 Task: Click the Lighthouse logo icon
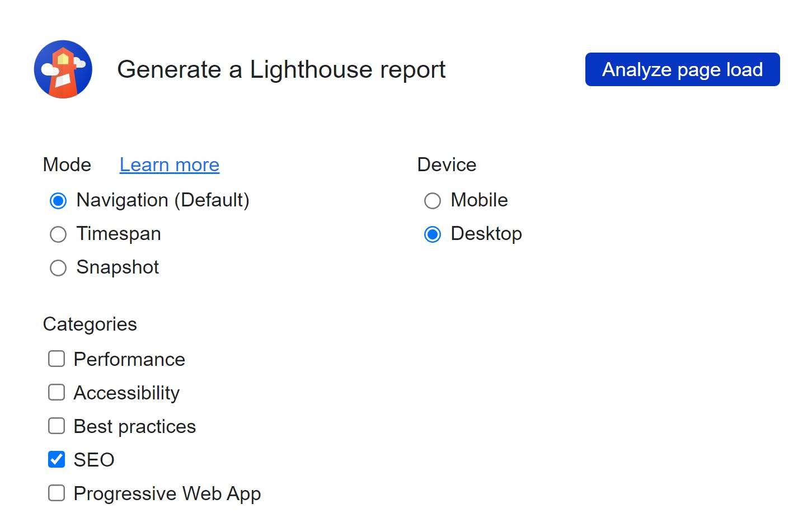63,69
